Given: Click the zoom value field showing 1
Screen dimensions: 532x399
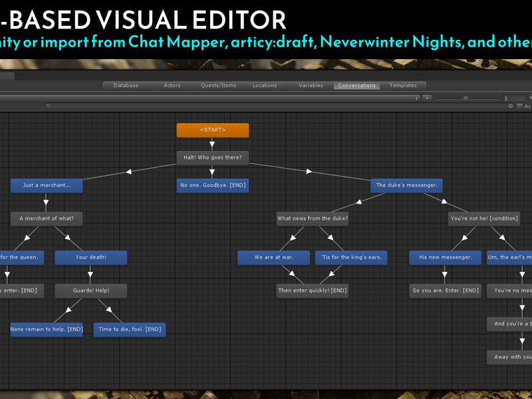Looking at the screenshot, I should pyautogui.click(x=514, y=98).
